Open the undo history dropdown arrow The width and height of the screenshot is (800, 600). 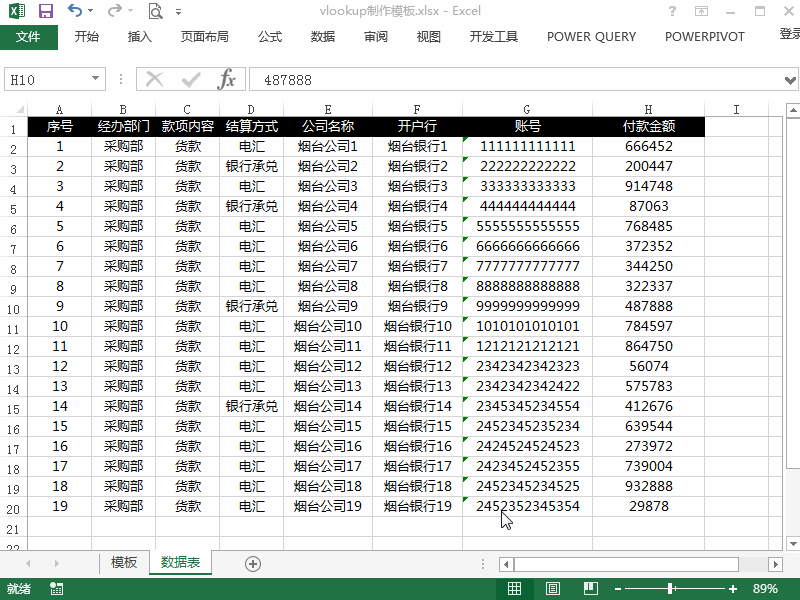(90, 11)
